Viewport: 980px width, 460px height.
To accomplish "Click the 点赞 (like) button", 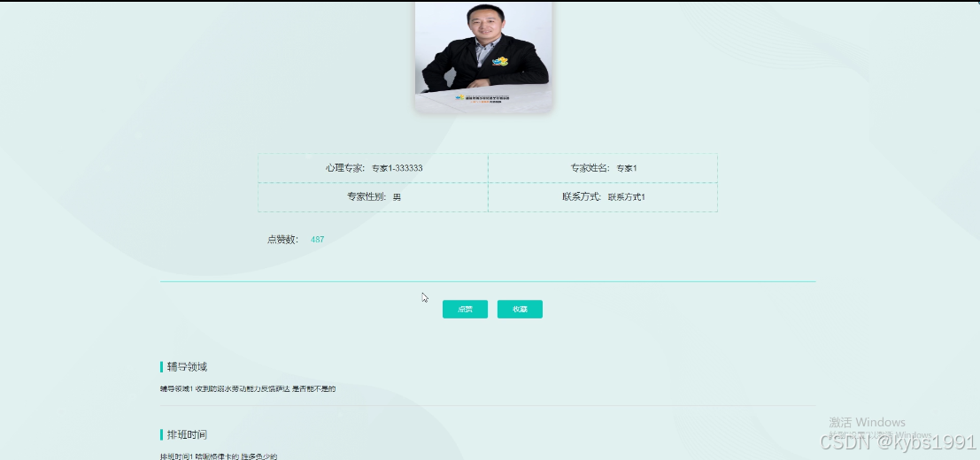I will (x=465, y=309).
